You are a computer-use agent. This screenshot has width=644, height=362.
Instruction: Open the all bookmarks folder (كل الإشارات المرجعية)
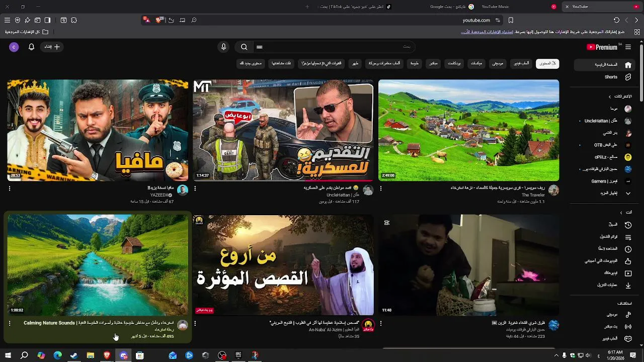tap(27, 32)
